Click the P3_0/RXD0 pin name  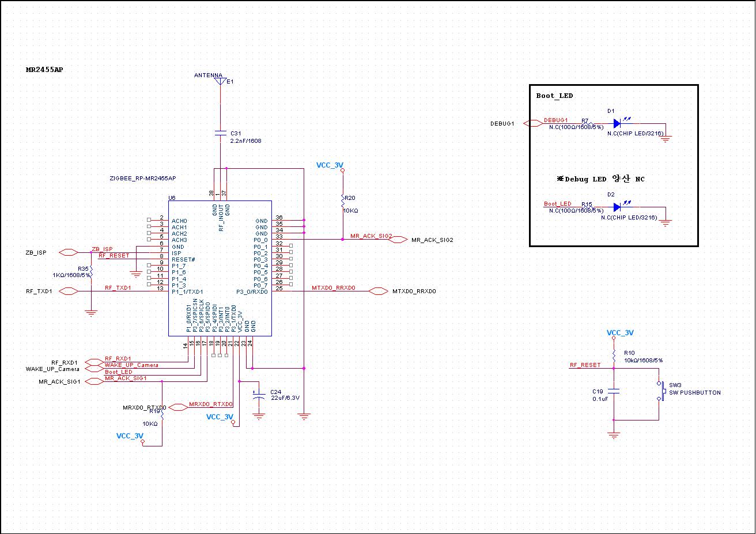click(252, 292)
